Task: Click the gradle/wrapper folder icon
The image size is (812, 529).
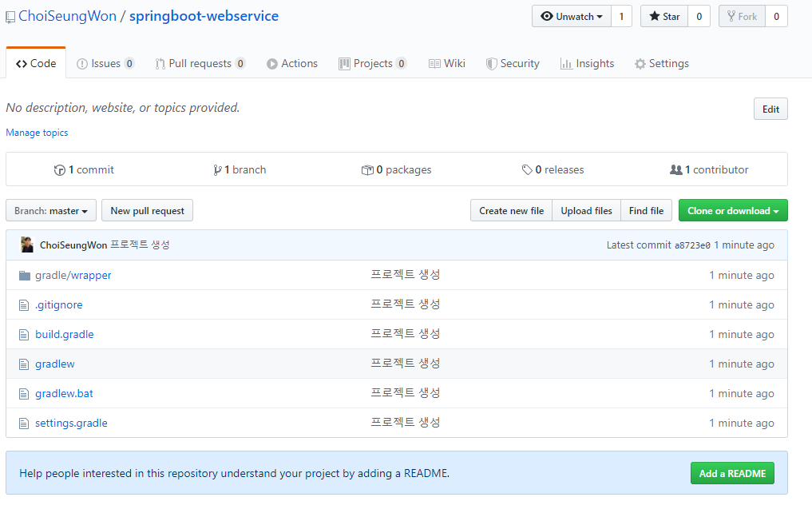Action: [x=24, y=275]
